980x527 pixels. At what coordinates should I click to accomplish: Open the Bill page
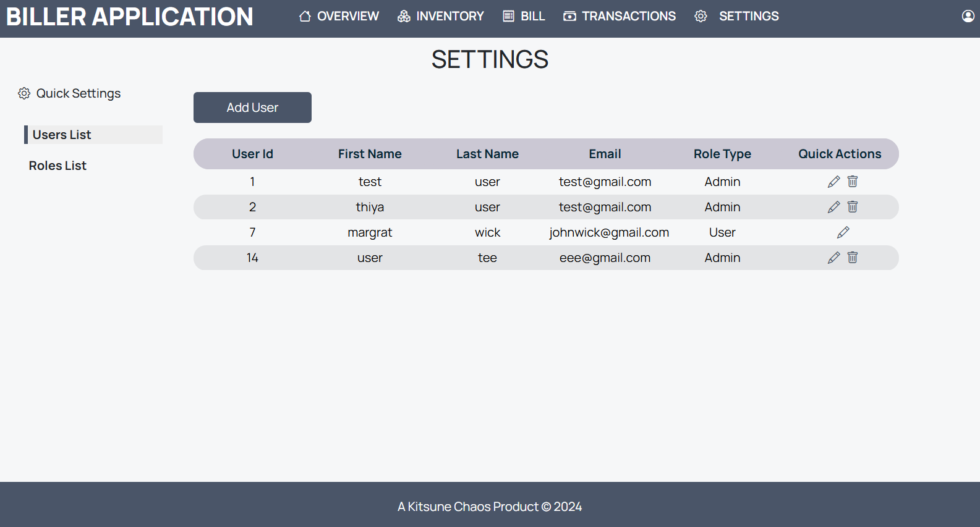tap(524, 16)
